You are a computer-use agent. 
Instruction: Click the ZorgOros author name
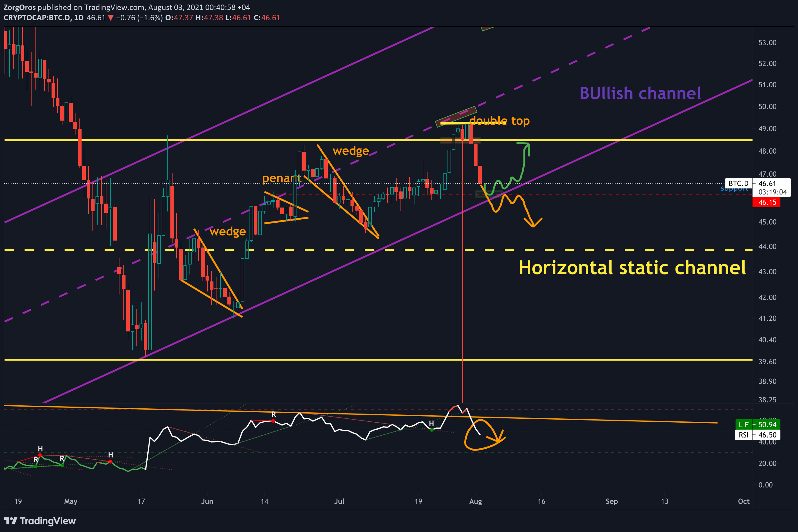pos(19,7)
